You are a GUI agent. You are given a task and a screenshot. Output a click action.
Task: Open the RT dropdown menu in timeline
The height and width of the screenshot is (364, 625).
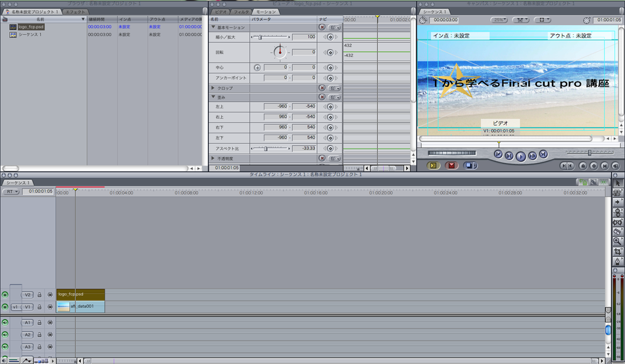[x=11, y=192]
